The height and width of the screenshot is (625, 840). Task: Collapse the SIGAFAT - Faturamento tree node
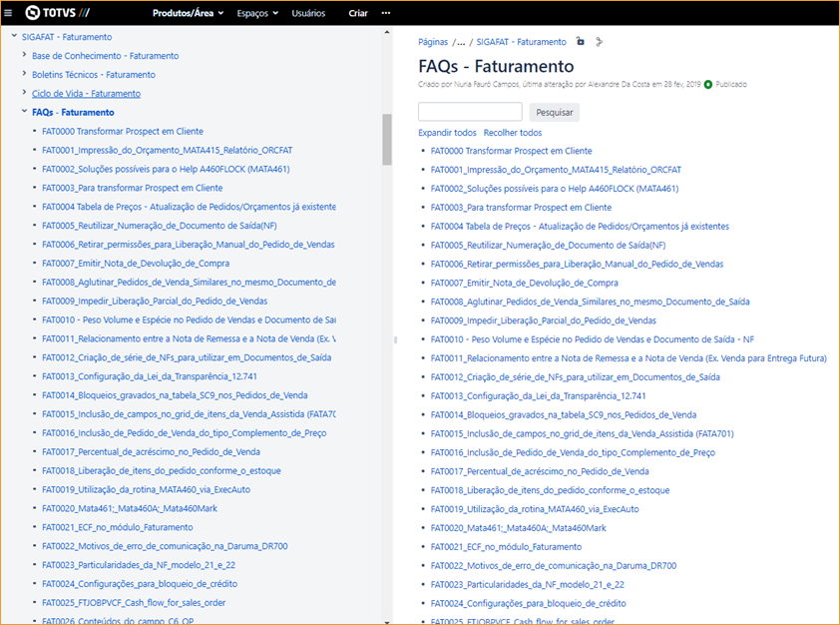coord(14,37)
